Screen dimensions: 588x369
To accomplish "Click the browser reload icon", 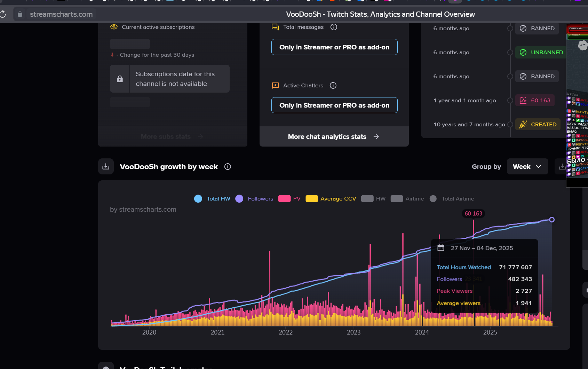I will pos(2,14).
